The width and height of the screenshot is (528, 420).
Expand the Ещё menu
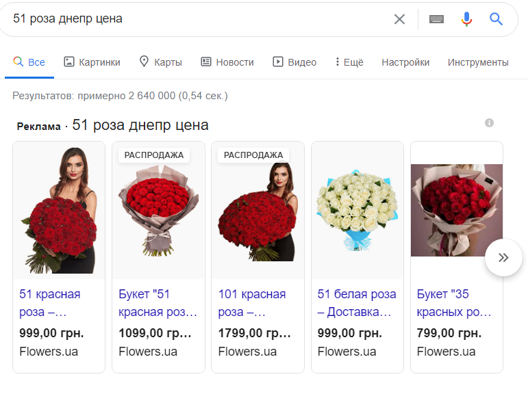pos(349,62)
